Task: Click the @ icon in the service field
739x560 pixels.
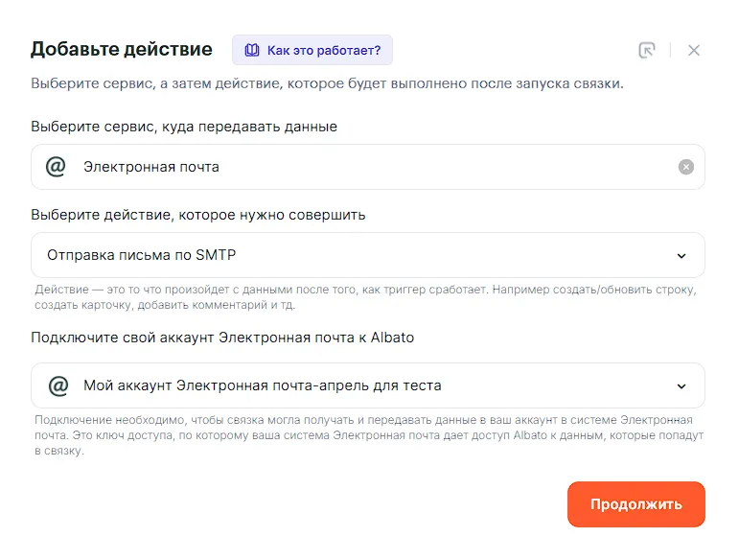Action: [56, 167]
